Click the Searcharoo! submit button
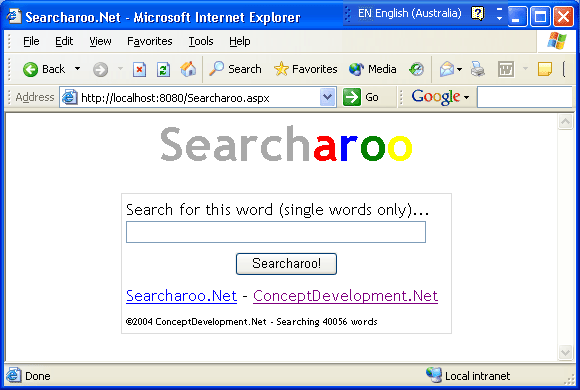580x390 pixels. coord(286,264)
